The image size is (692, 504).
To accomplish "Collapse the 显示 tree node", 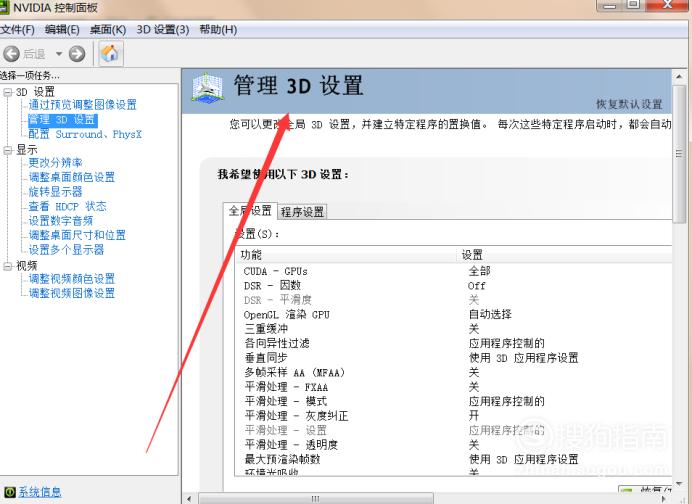I will [x=8, y=150].
